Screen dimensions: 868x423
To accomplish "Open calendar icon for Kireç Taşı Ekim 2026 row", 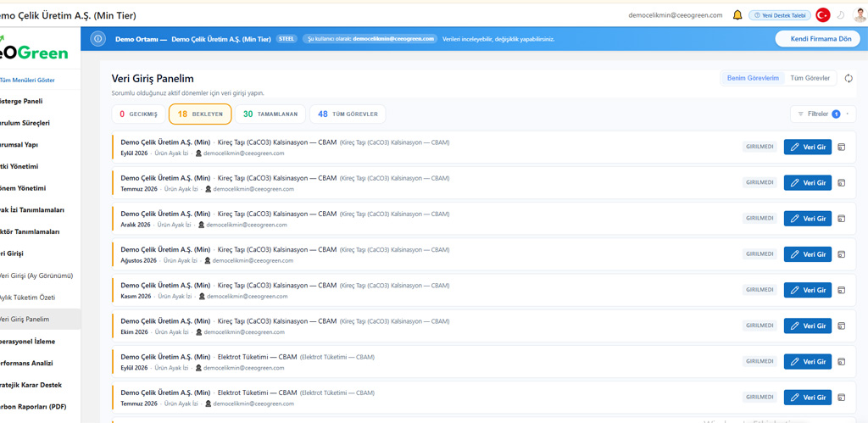I will coord(842,326).
